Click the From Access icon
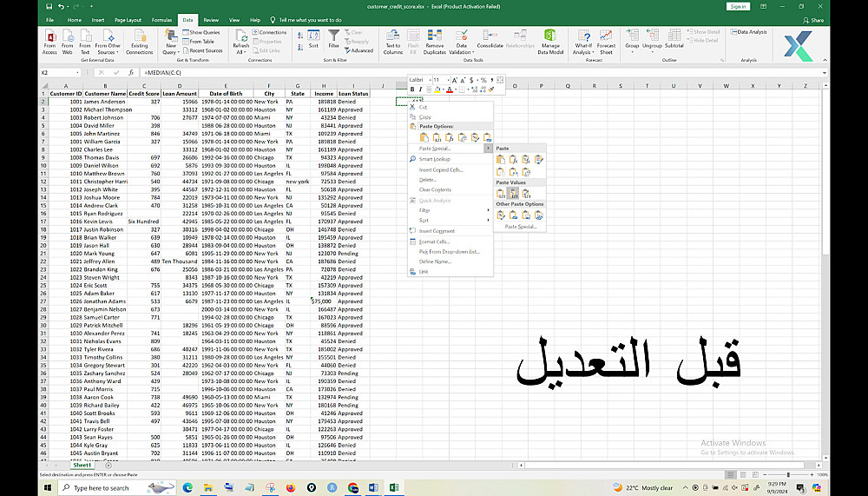The height and width of the screenshot is (496, 868). pyautogui.click(x=49, y=42)
